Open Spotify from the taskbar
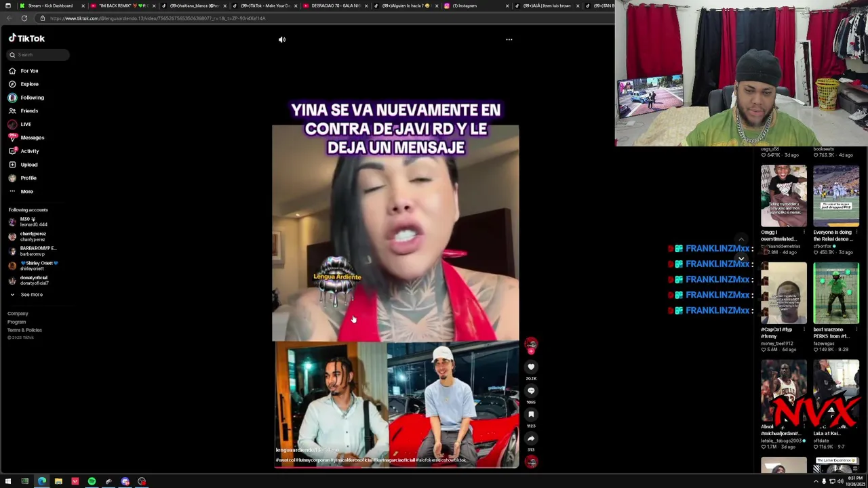The image size is (868, 488). click(92, 482)
